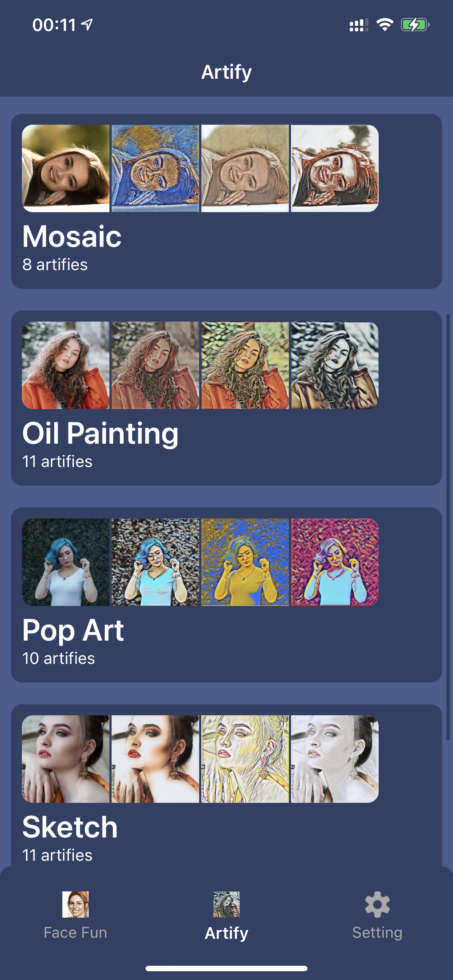
Task: Open the Face Fun tab icon
Action: (x=75, y=904)
